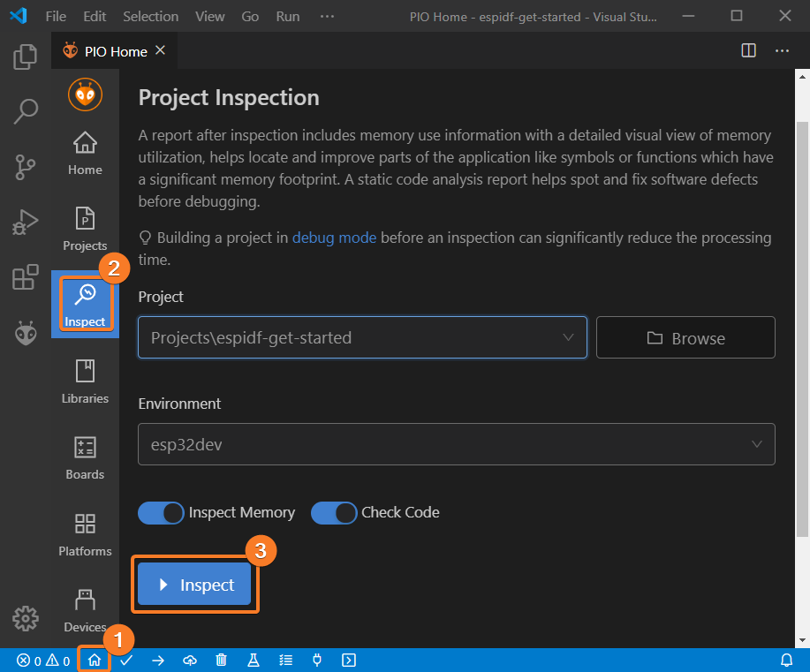The image size is (810, 672).
Task: Open the PlatformIO alien icon in activity bar
Action: tap(25, 333)
